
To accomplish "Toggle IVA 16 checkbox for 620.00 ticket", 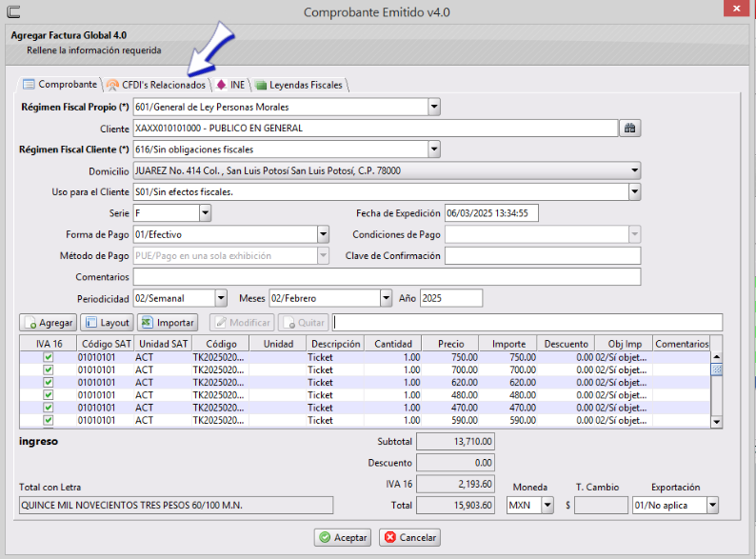I will point(49,383).
